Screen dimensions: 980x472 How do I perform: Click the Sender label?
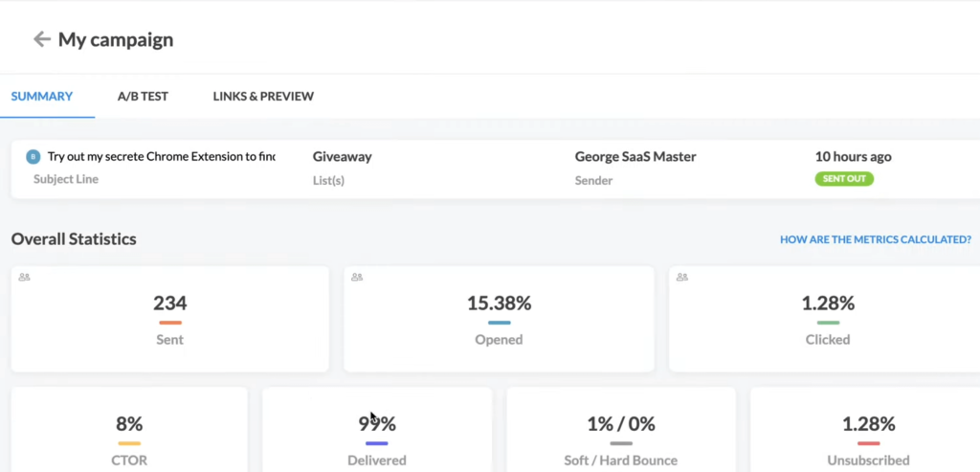pos(593,181)
